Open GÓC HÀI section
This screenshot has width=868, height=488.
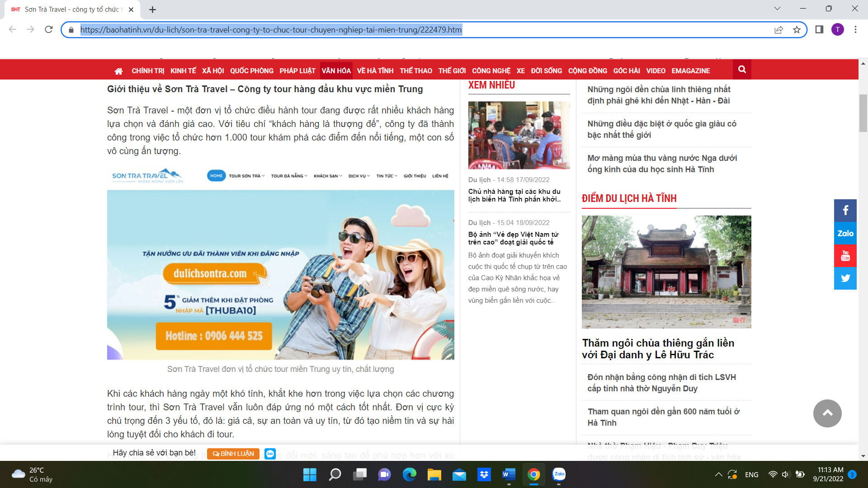(x=627, y=71)
